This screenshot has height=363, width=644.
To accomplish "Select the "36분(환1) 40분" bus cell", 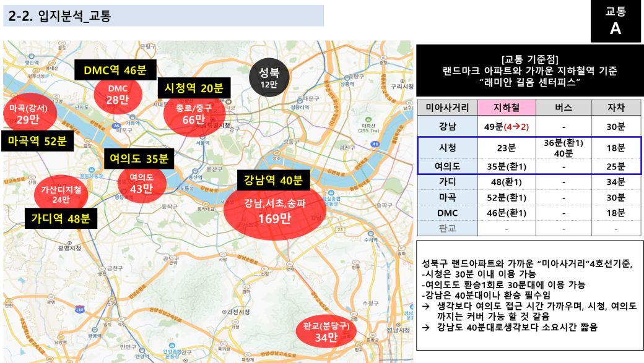I will click(563, 148).
